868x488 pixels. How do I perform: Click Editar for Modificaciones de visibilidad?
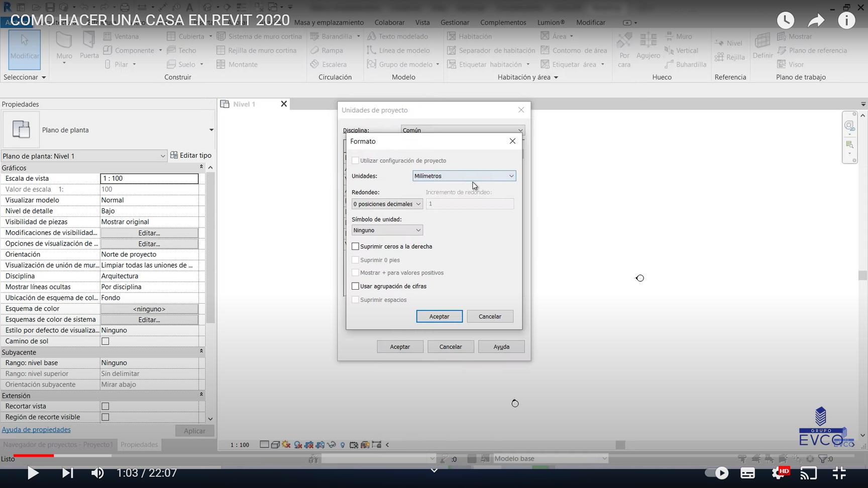tap(149, 233)
